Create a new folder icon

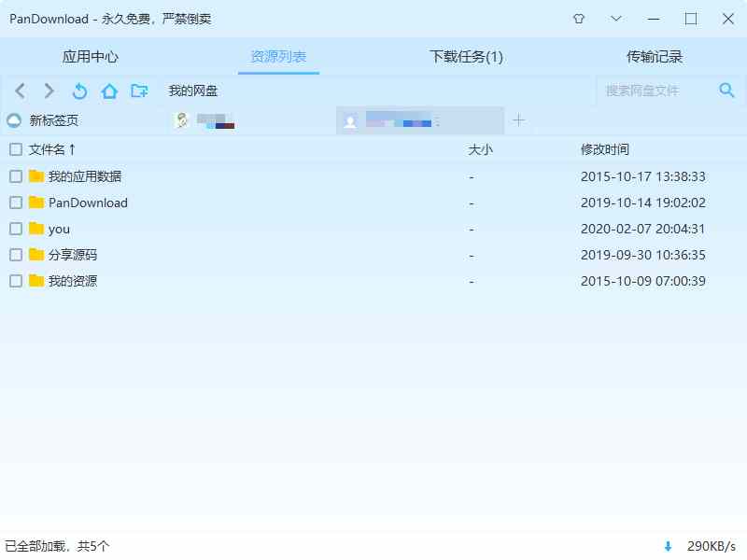pos(139,90)
